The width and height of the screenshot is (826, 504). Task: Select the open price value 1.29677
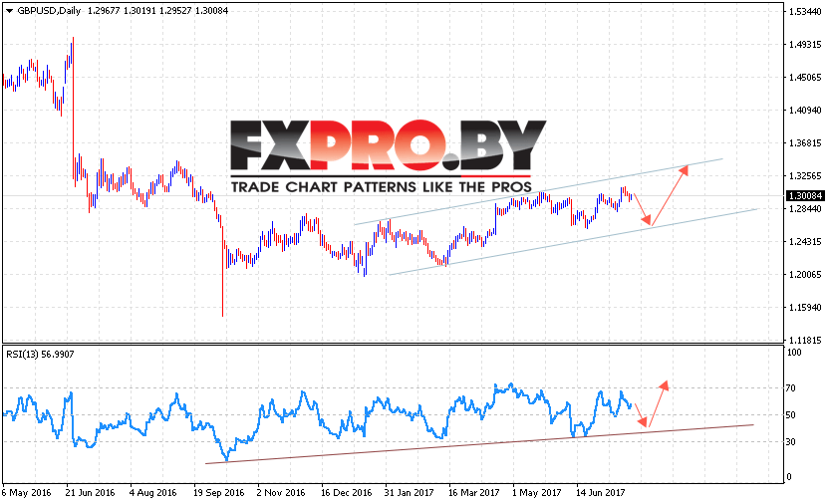pyautogui.click(x=104, y=11)
